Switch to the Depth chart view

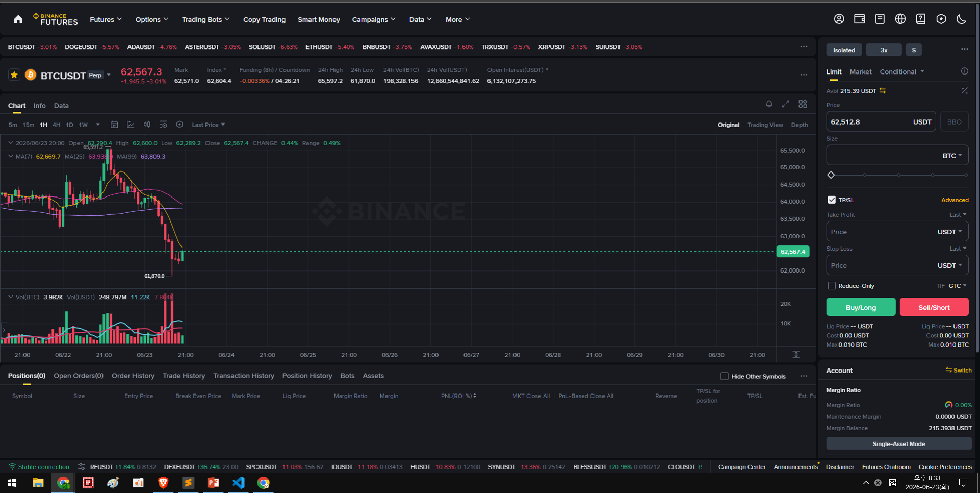(x=799, y=125)
